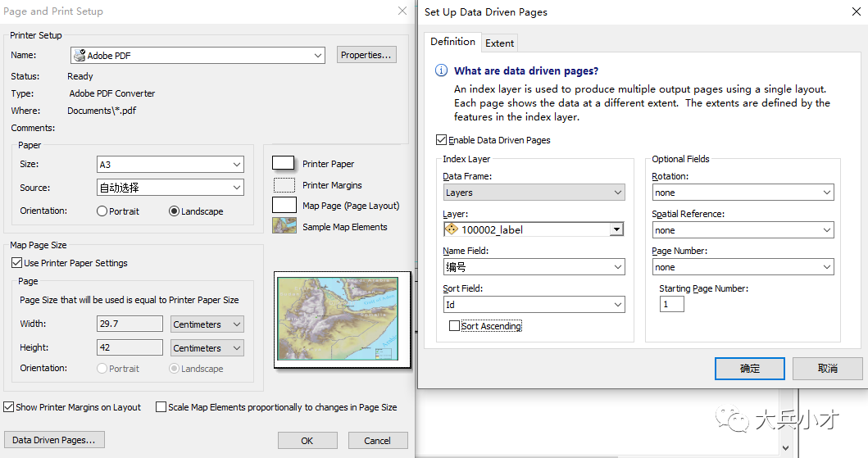
Task: Toggle Show Printer Margins on Layout
Action: click(8, 407)
